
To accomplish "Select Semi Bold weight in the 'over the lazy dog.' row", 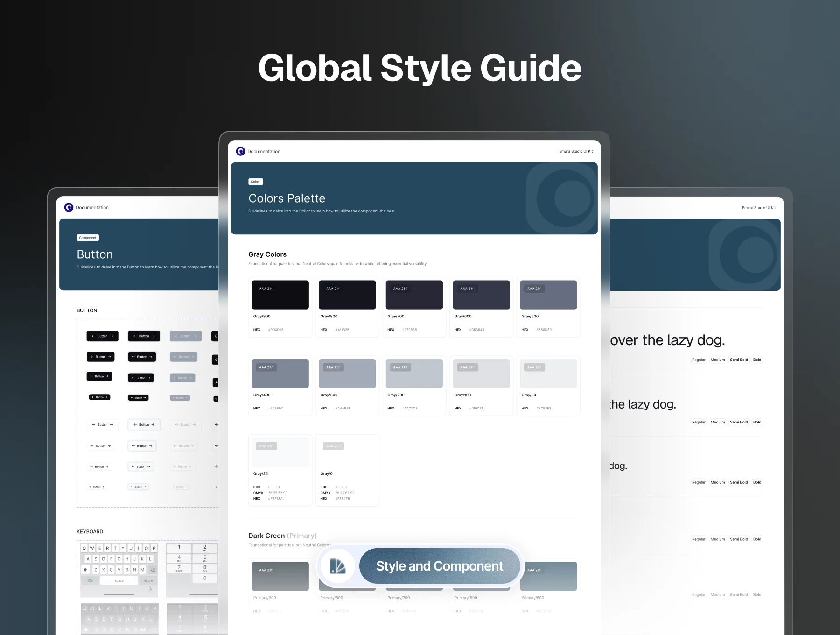I will (x=739, y=360).
